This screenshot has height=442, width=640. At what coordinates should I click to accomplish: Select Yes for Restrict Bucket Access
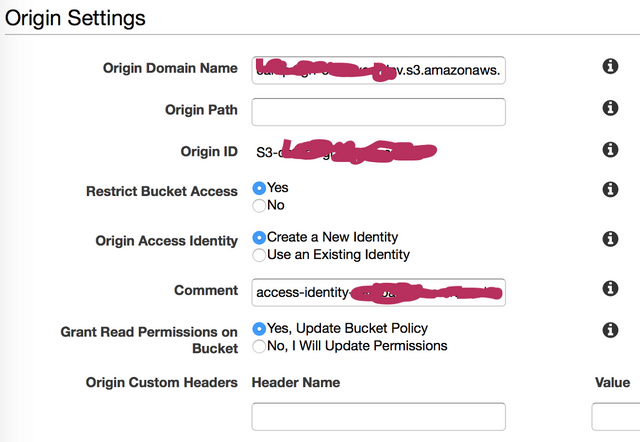point(259,188)
